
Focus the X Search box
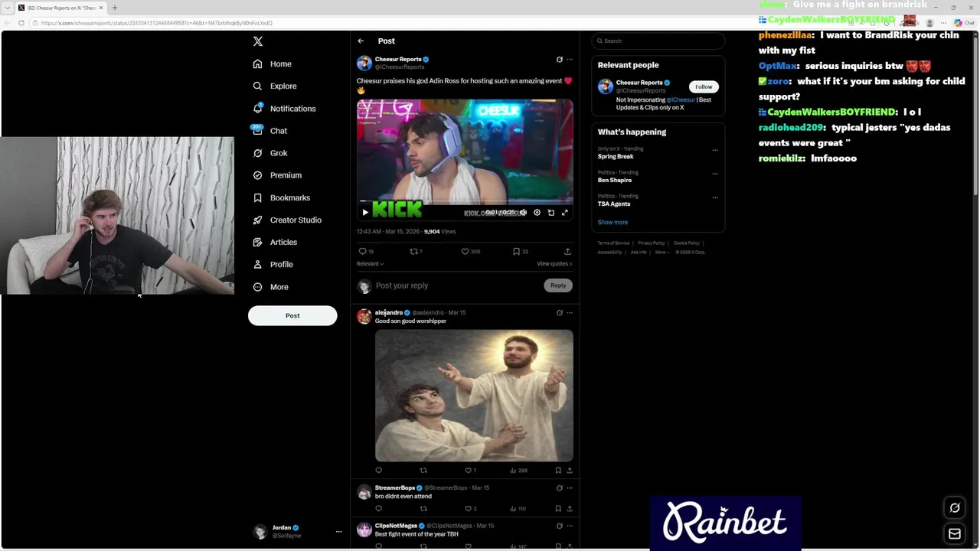[x=658, y=41]
